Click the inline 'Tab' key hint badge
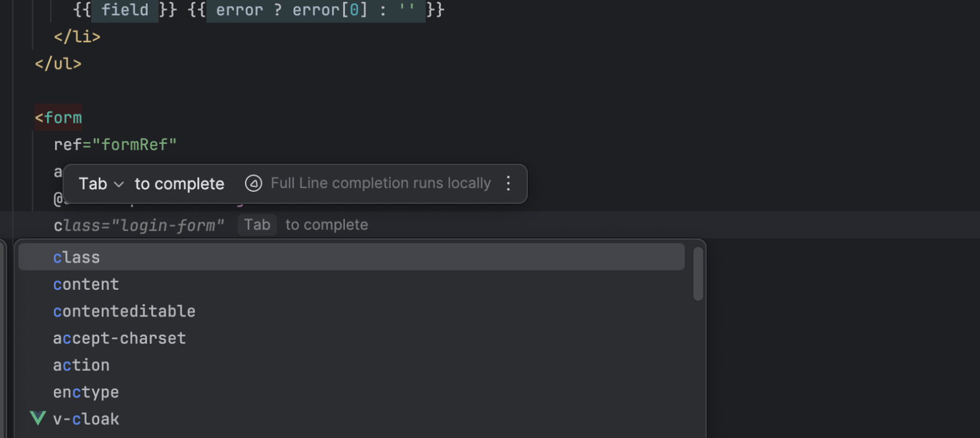Screen dimensions: 980x438 [x=257, y=224]
